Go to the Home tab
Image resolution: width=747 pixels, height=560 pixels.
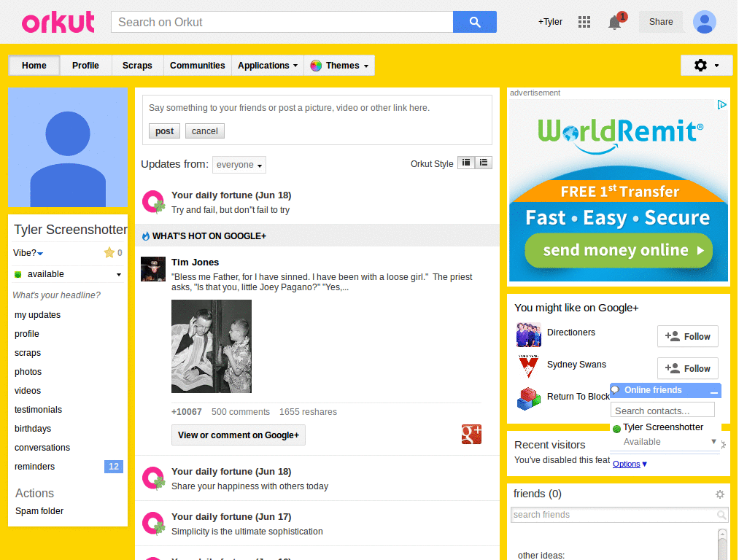point(34,65)
